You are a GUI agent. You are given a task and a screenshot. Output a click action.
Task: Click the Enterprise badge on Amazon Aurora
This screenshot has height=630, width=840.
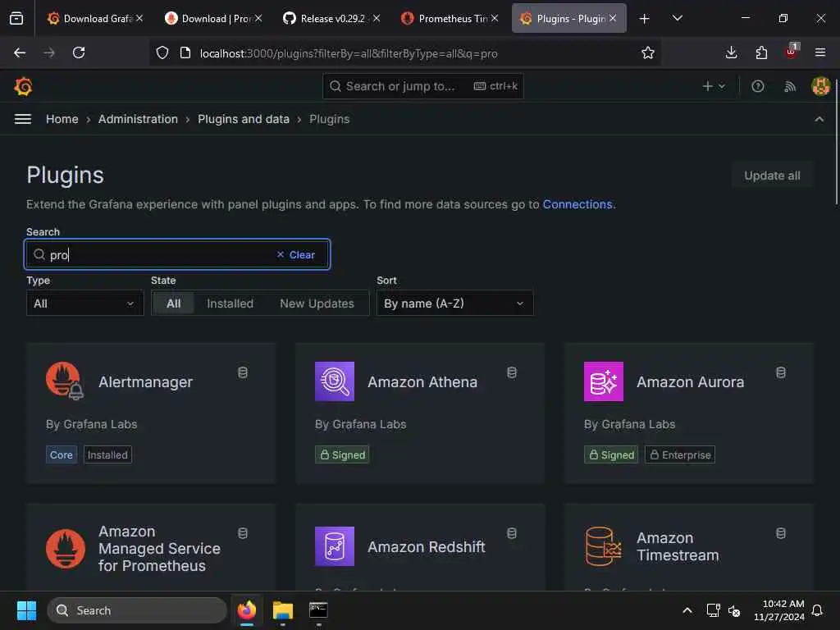[680, 454]
